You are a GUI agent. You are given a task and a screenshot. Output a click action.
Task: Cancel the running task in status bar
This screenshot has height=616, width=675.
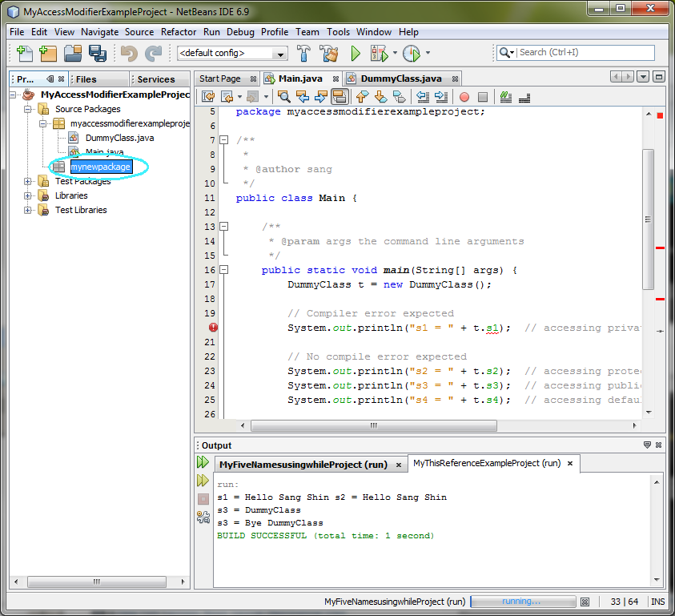click(x=585, y=602)
